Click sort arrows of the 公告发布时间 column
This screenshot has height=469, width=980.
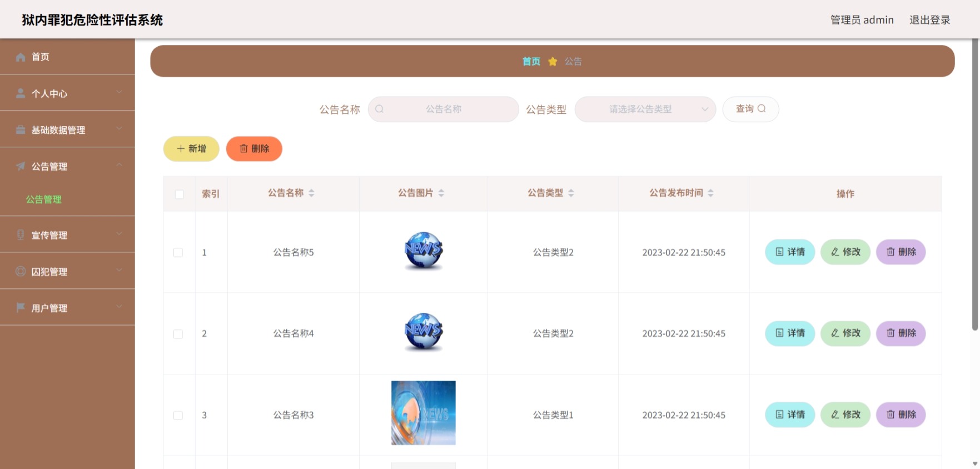tap(710, 193)
